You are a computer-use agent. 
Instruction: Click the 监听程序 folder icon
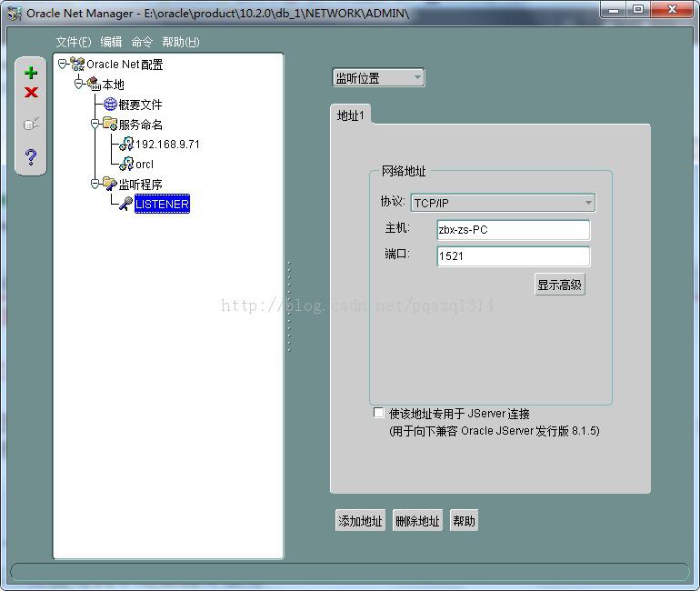pyautogui.click(x=110, y=184)
